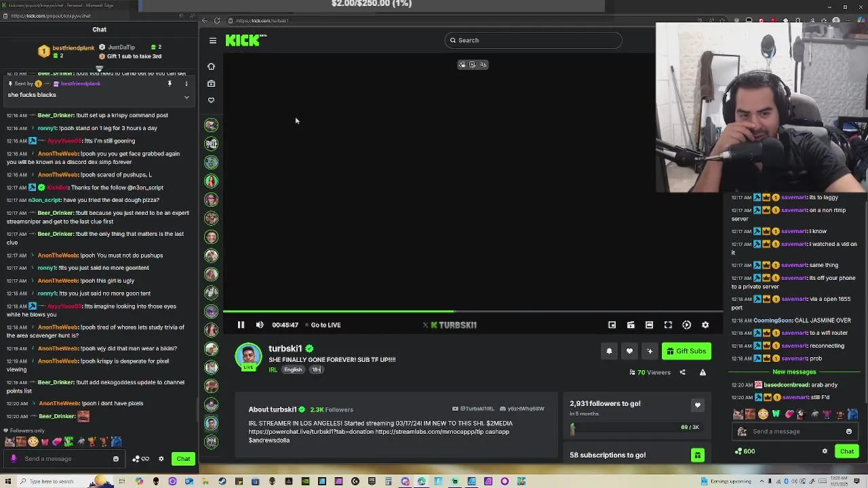Open right chat settings gear
The width and height of the screenshot is (868, 488).
(x=825, y=451)
